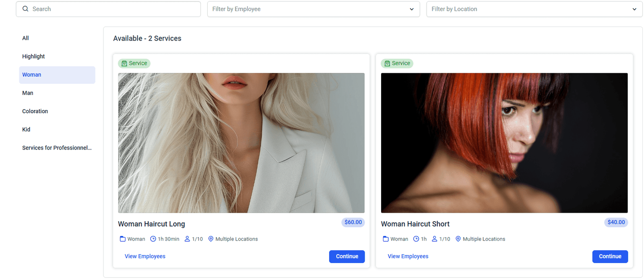View employees for Woman Haircut Long
Viewport: 644px width, 280px height.
(145, 256)
